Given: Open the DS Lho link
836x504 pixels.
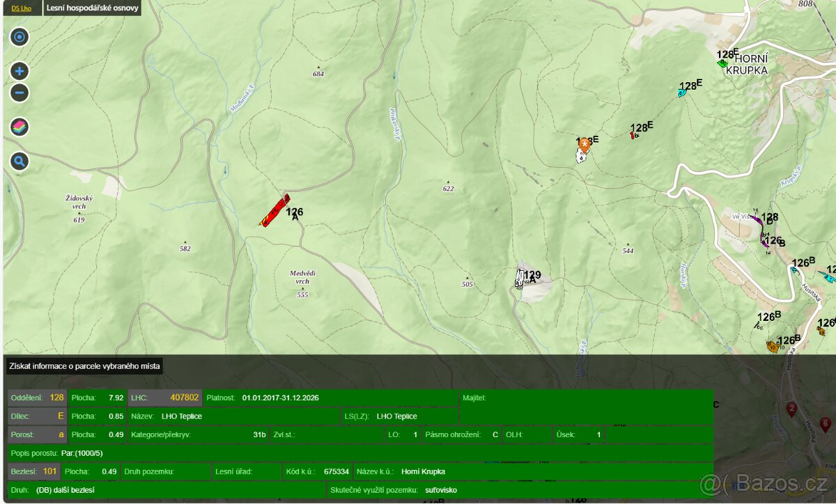Looking at the screenshot, I should pos(21,9).
